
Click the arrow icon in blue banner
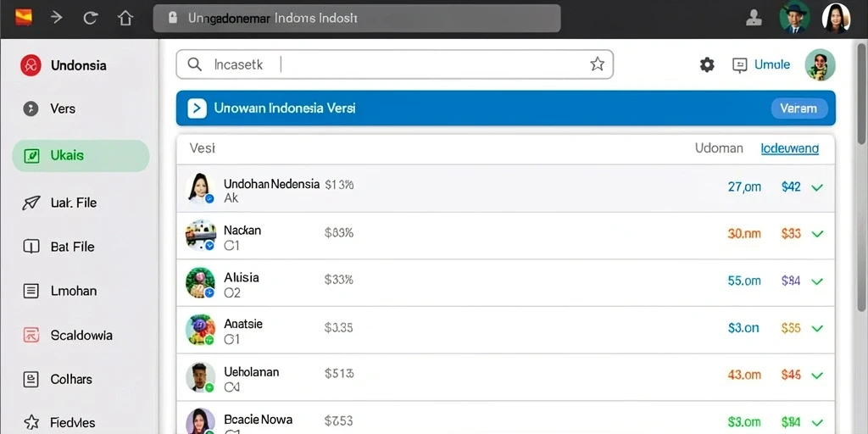pos(197,108)
